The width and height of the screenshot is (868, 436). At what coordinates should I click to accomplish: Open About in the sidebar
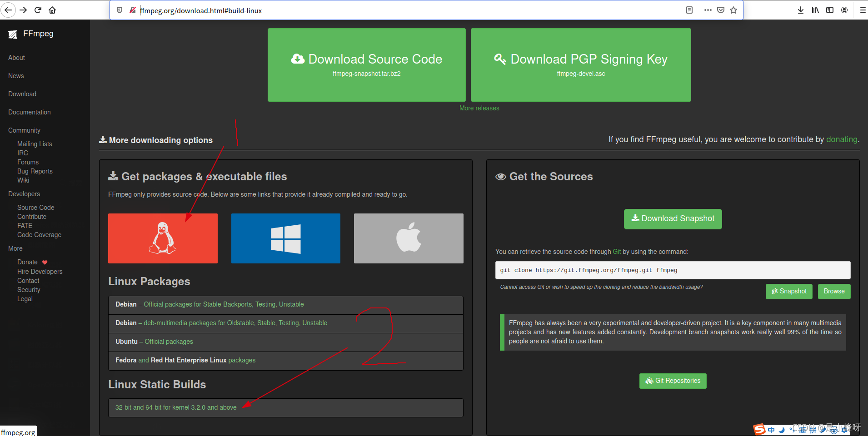click(16, 58)
